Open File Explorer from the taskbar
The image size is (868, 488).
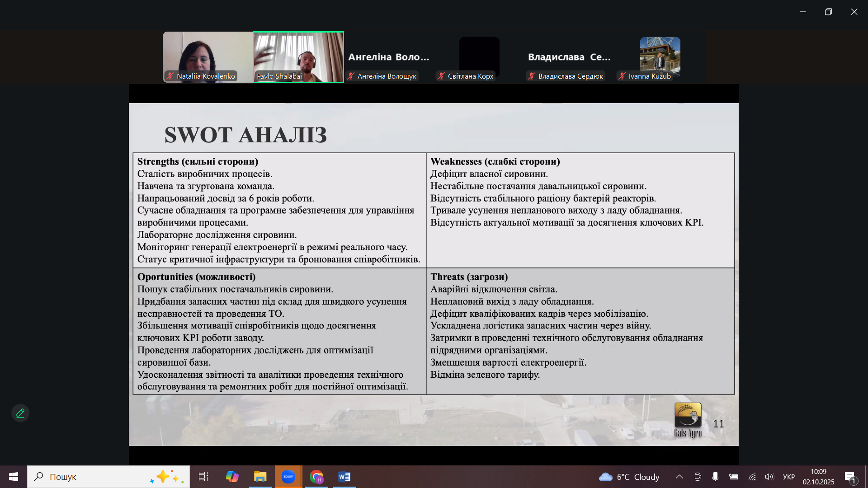[260, 477]
